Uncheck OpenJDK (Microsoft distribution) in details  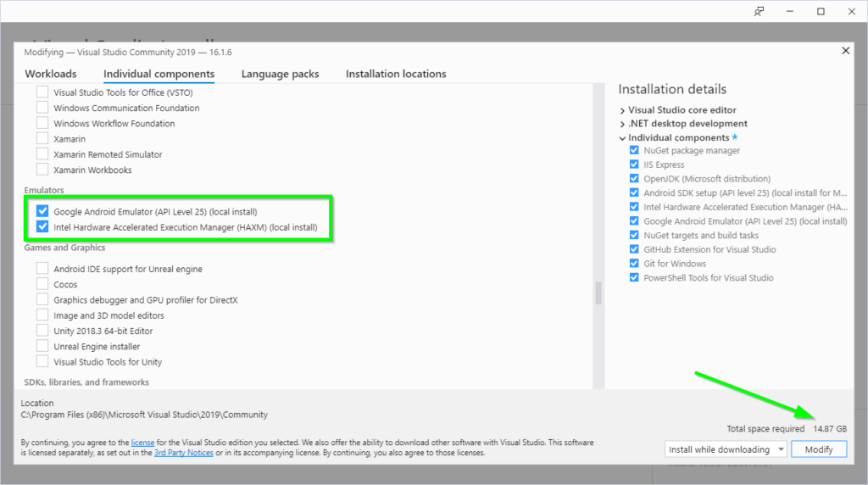point(634,178)
